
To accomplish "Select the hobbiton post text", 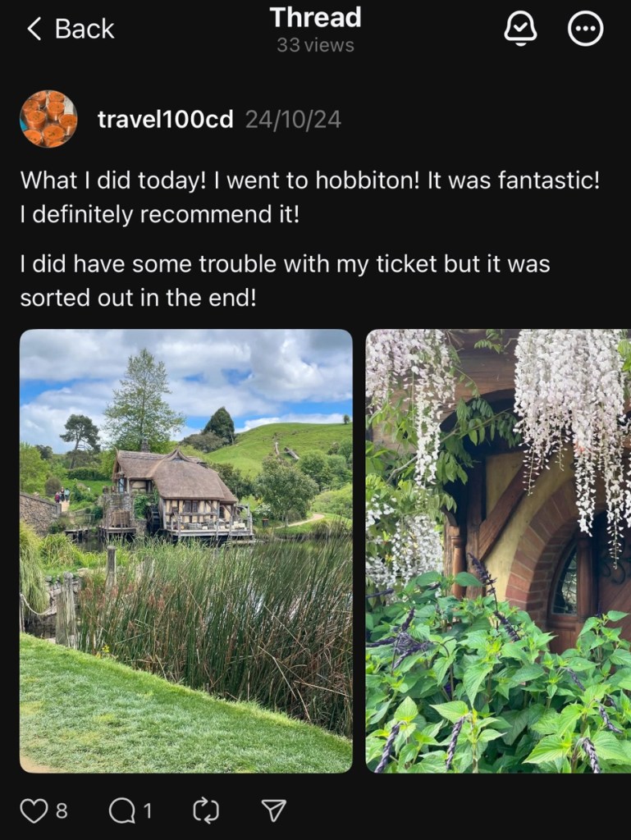I will pos(310,197).
